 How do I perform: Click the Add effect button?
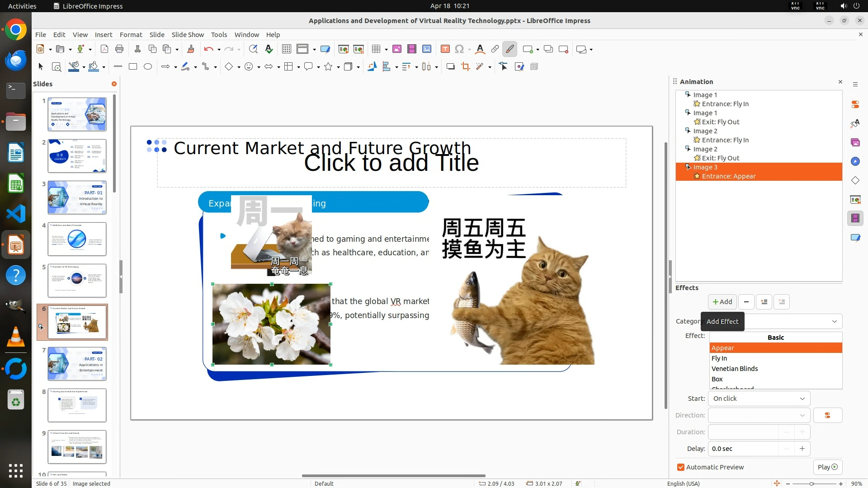click(722, 302)
